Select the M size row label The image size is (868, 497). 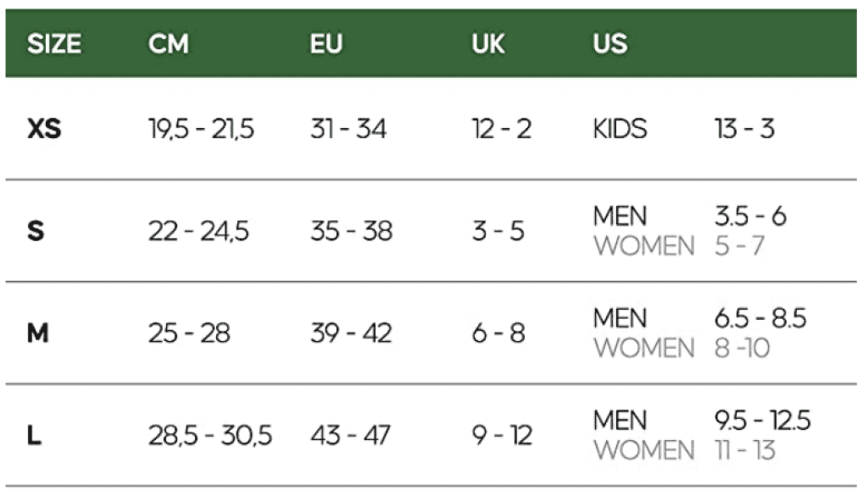[37, 333]
